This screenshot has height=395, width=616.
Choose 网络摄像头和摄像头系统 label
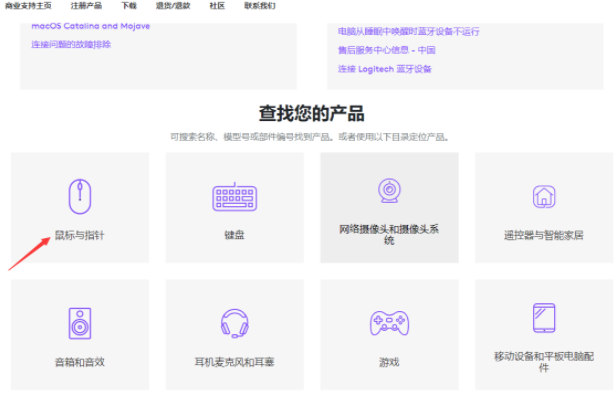(389, 235)
